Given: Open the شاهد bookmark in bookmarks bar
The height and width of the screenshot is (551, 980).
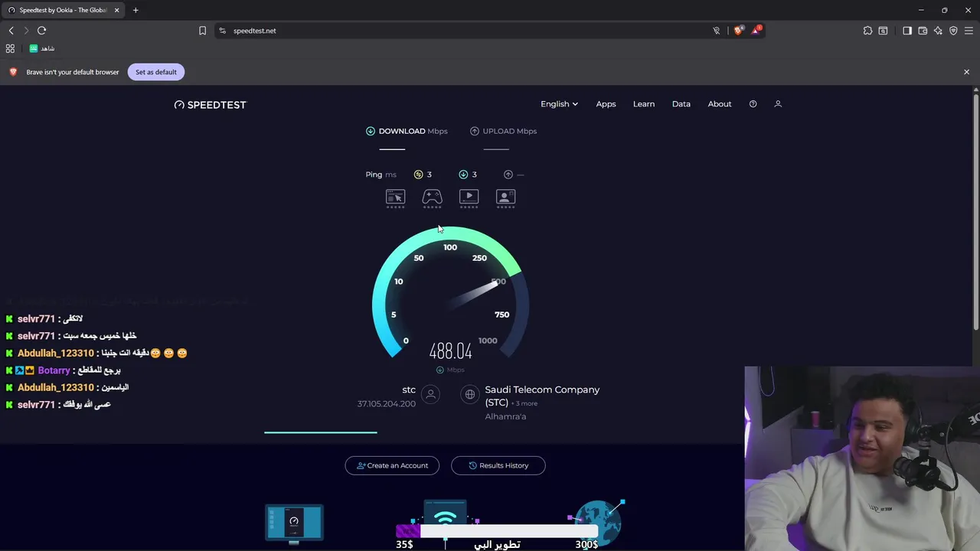Looking at the screenshot, I should point(42,48).
